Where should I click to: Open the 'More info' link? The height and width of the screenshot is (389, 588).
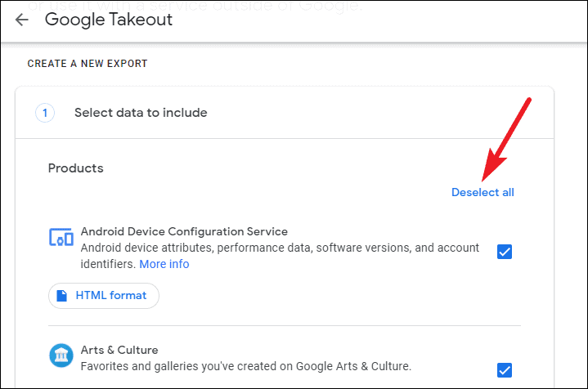coord(164,264)
